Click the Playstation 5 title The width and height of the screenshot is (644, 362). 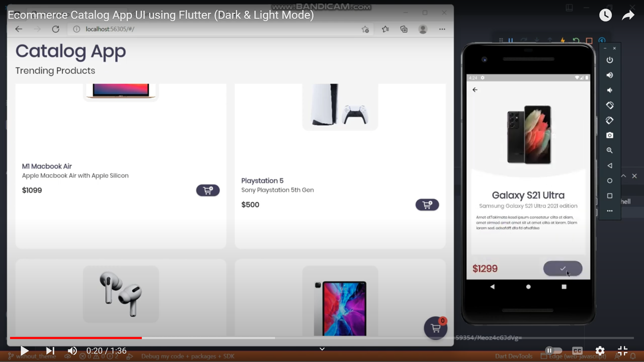click(x=262, y=181)
